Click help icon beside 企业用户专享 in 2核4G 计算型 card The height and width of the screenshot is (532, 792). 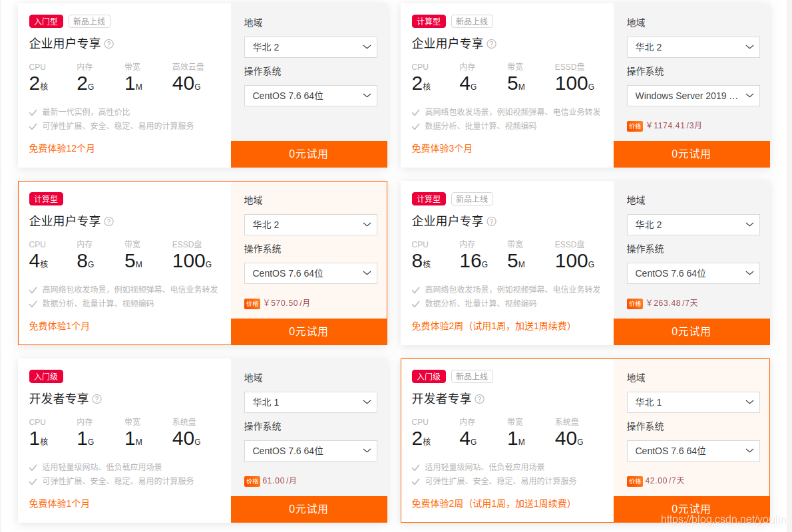tap(491, 44)
